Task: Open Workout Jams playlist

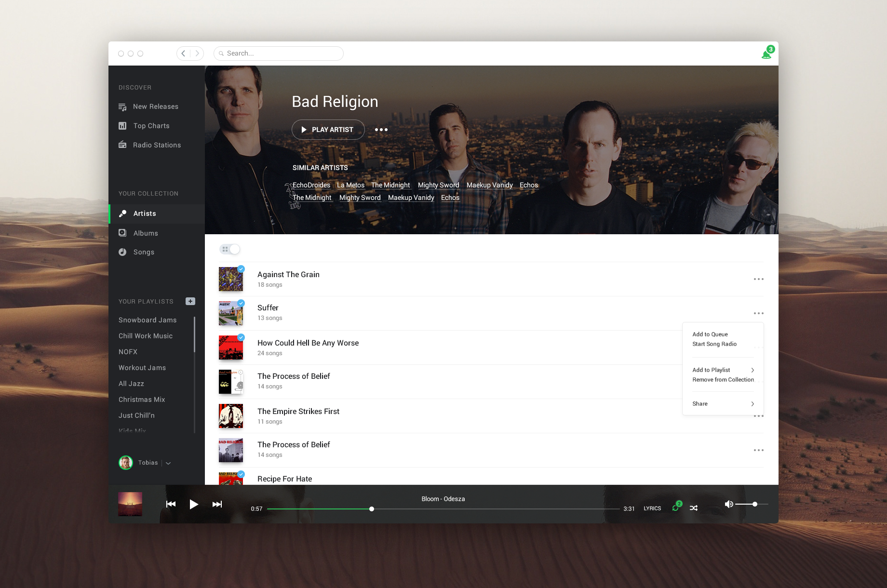Action: [142, 368]
